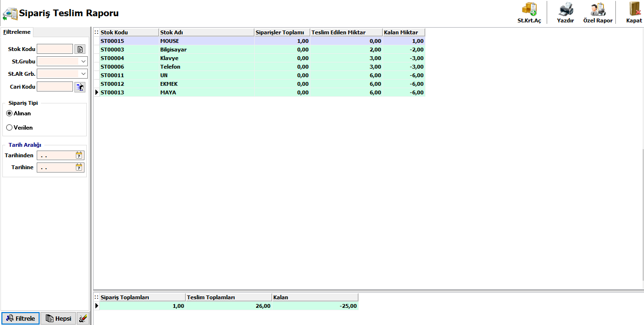This screenshot has width=644, height=325.
Task: Open main grid column chooser icon
Action: tap(96, 32)
